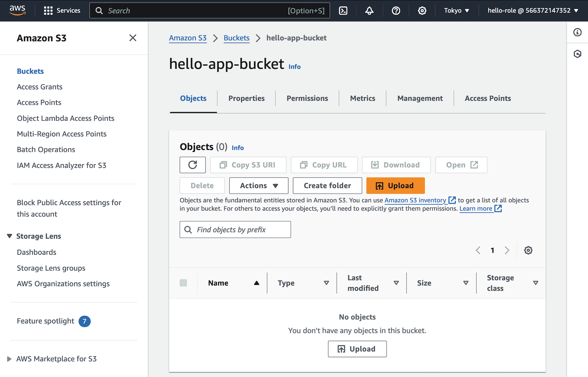Viewport: 588px width, 377px height.
Task: Open AWS Organizations settings
Action: click(63, 284)
